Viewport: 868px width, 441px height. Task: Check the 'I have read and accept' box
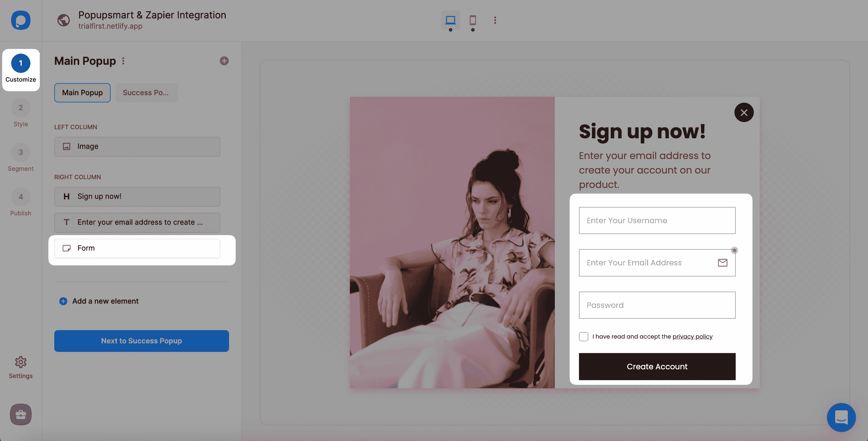click(x=583, y=336)
